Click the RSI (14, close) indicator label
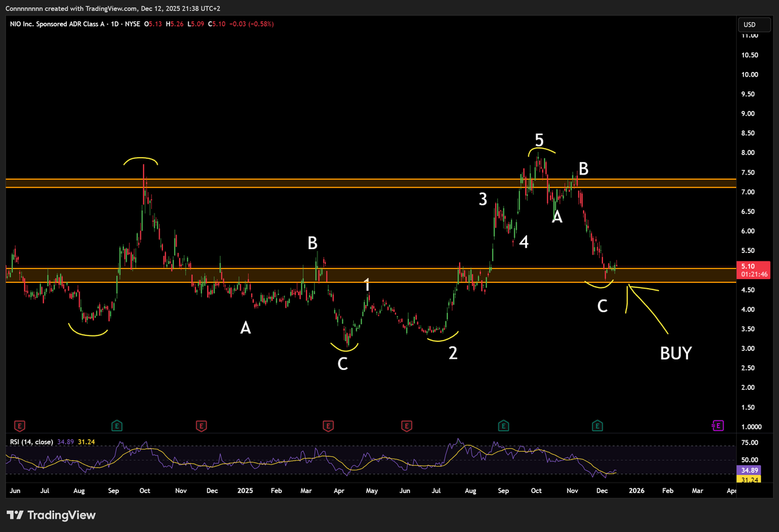Screen dimensions: 779x532 click(32, 442)
